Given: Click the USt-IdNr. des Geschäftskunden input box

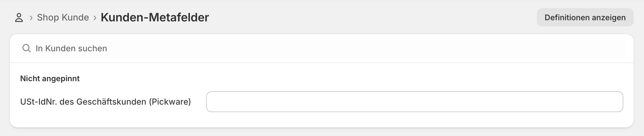Looking at the screenshot, I should click(414, 102).
